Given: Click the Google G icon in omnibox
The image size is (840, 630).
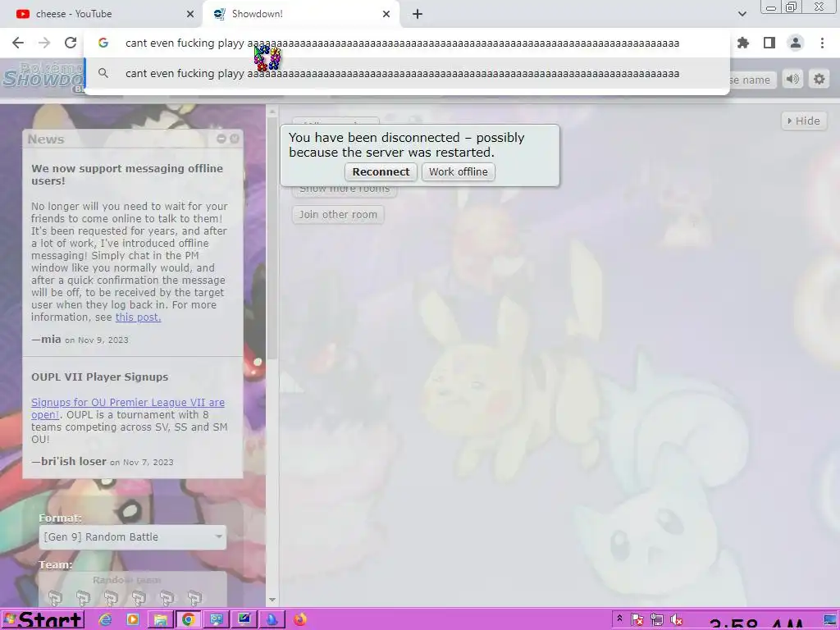Looking at the screenshot, I should pyautogui.click(x=103, y=43).
